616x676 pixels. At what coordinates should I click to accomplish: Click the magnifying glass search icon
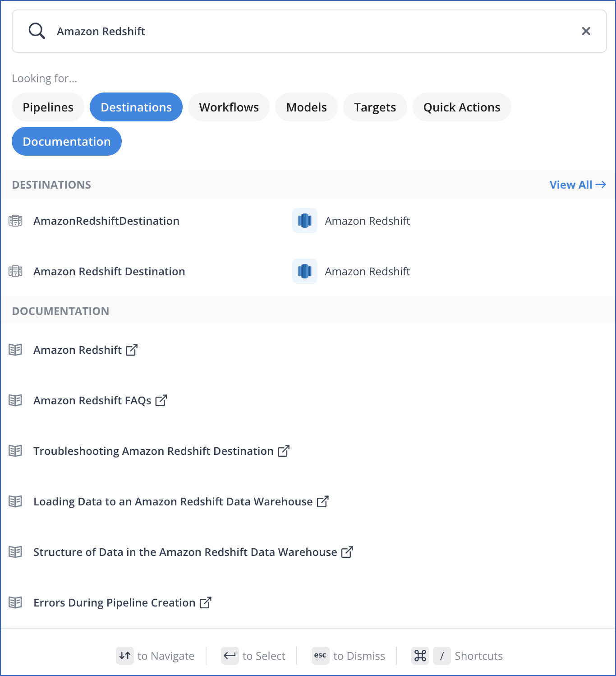click(37, 31)
